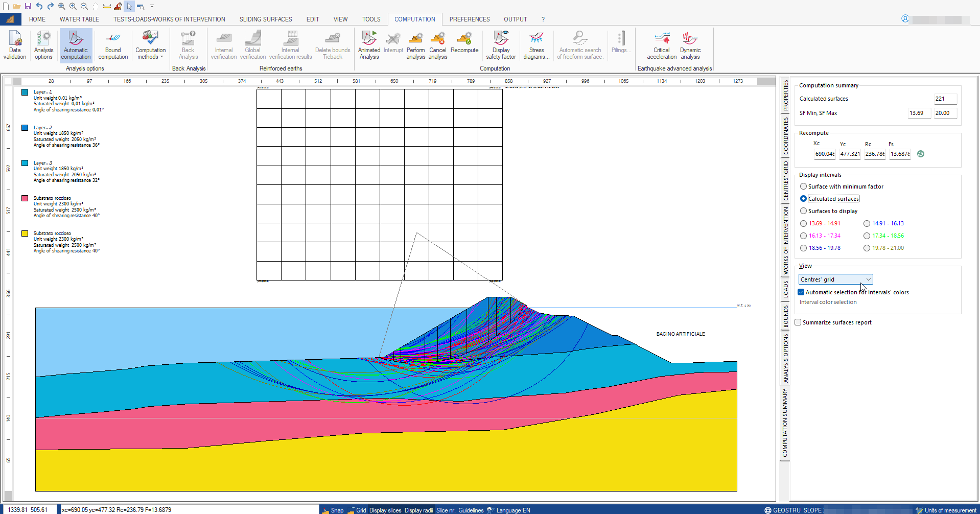980x514 pixels.
Task: Open the Data validation tool
Action: click(x=15, y=45)
